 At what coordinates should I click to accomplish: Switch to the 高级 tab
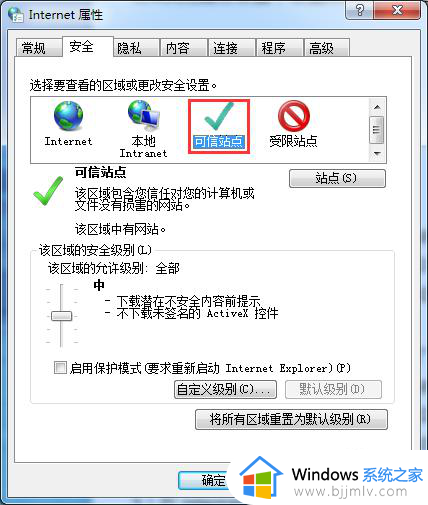tap(321, 48)
